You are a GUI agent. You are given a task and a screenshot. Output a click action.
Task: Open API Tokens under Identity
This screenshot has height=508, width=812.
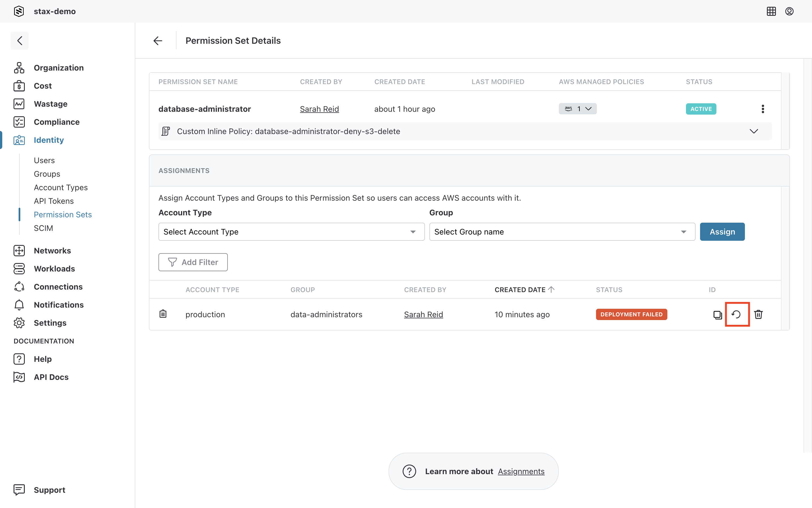(54, 201)
